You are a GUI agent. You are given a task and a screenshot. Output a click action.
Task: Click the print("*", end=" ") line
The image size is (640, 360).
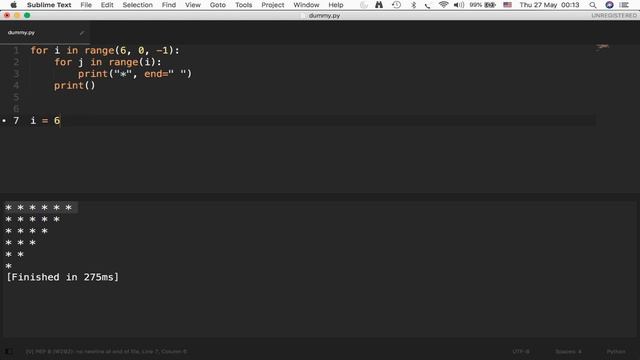point(135,74)
